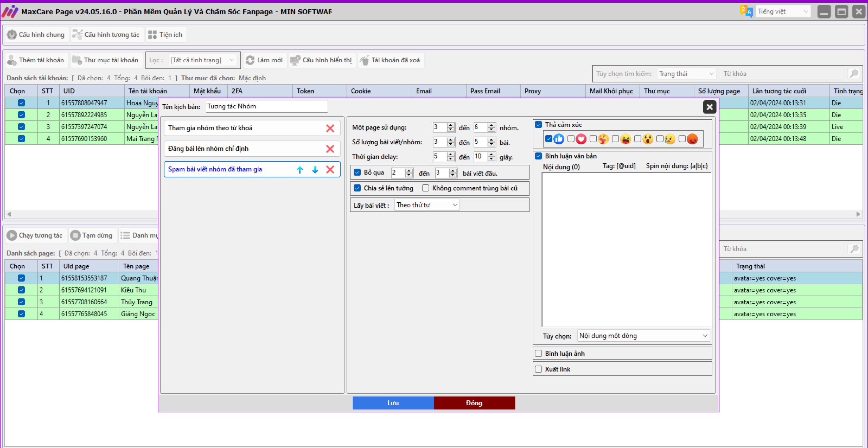Open the Tiếng việt language dropdown

tap(783, 12)
